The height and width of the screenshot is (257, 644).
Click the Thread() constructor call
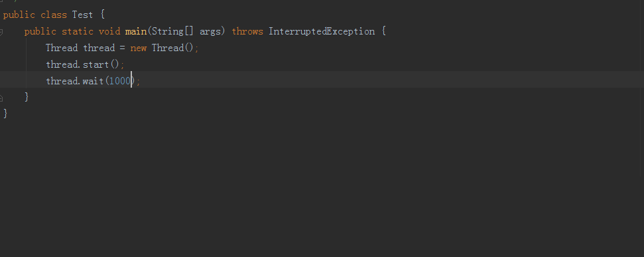172,48
